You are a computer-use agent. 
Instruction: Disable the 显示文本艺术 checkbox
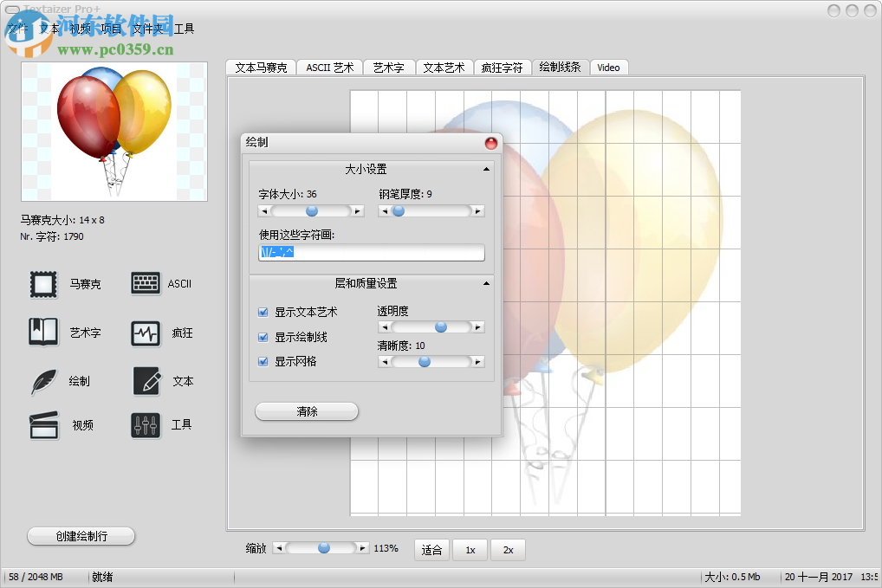point(262,313)
